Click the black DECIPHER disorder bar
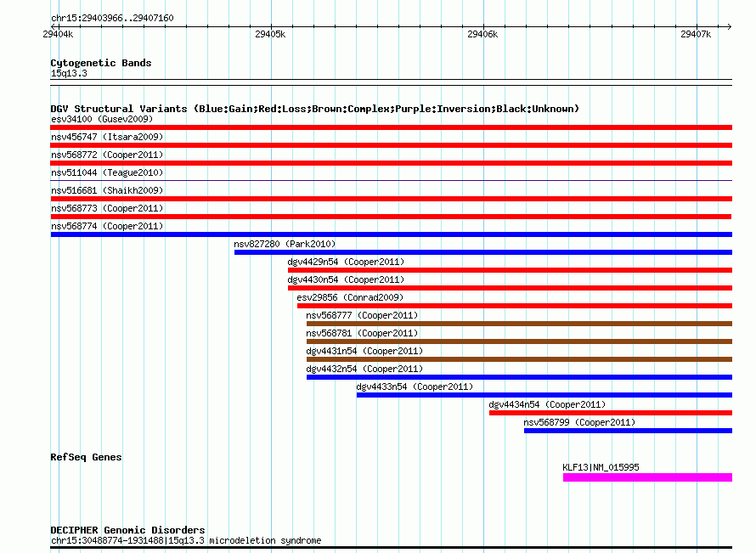Viewport: 756px width, 553px height. (x=391, y=548)
